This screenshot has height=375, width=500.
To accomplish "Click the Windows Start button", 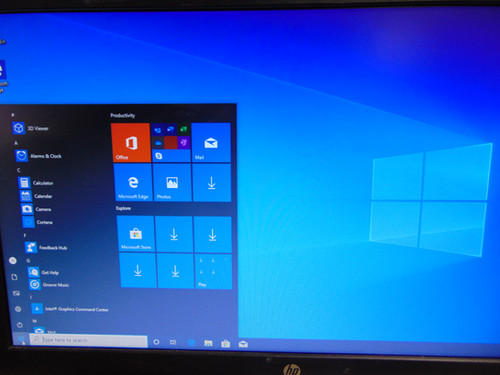I will point(21,340).
